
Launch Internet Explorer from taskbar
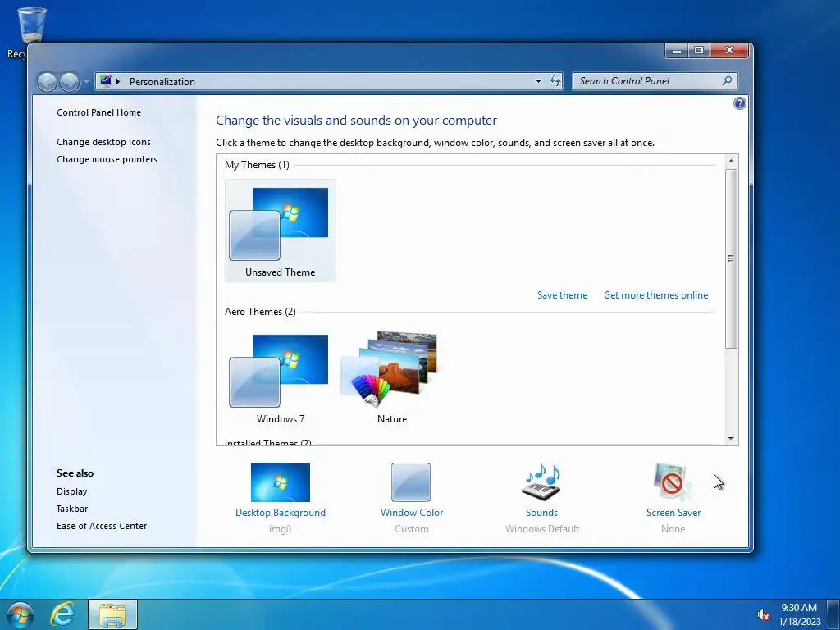(62, 615)
